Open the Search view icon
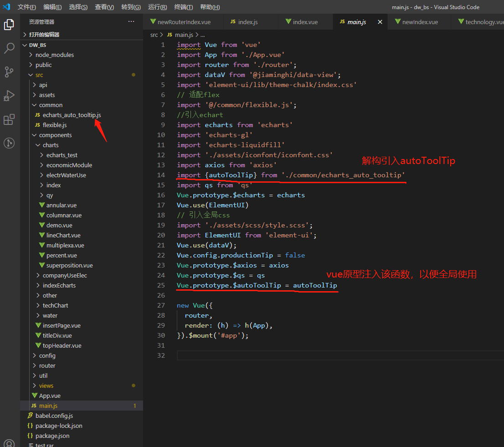 pos(9,48)
